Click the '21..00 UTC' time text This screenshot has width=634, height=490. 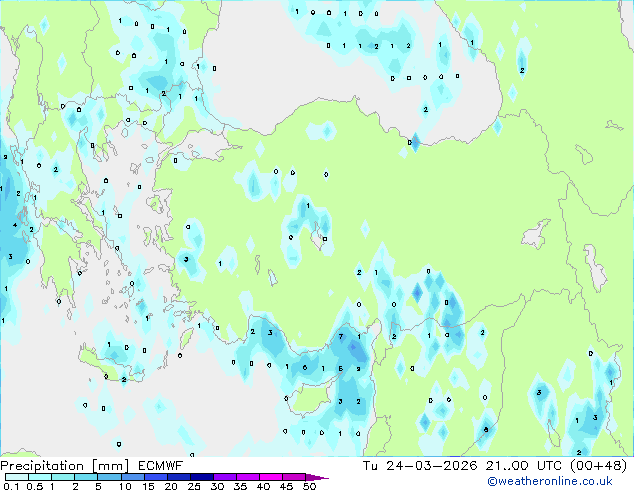point(524,466)
